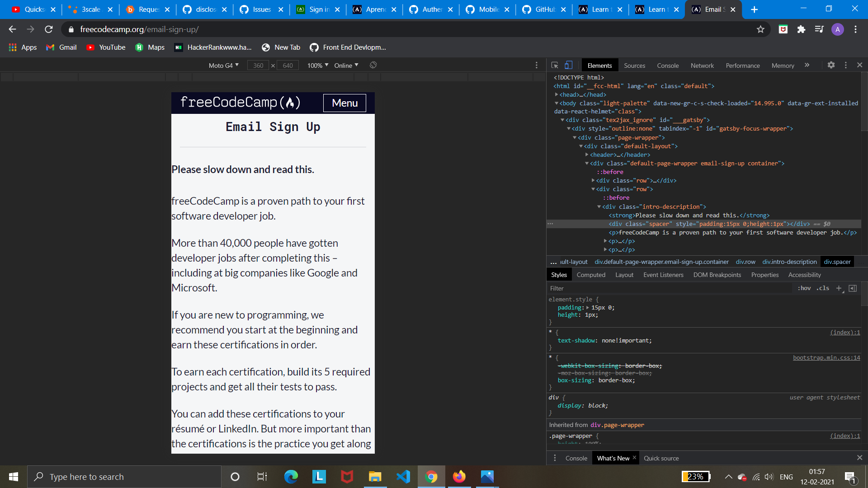Switch to the Computed tab
The width and height of the screenshot is (868, 488).
coord(591,274)
